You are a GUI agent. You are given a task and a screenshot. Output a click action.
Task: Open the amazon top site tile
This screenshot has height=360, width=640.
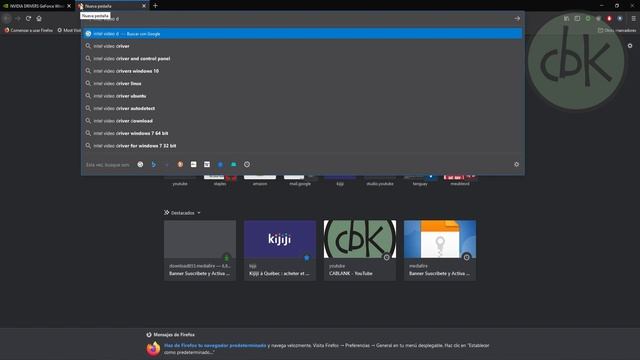click(260, 181)
